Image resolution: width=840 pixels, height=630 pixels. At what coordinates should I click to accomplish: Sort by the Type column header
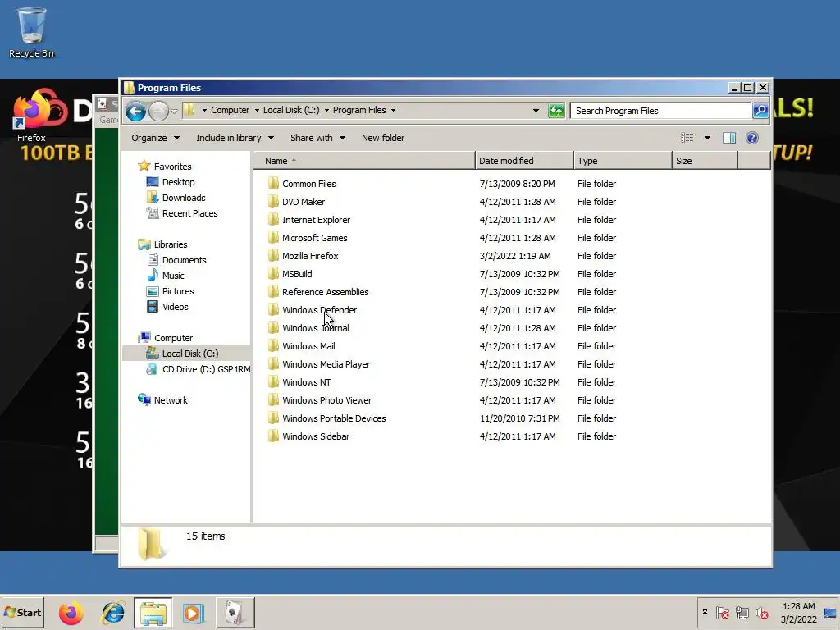tap(623, 161)
